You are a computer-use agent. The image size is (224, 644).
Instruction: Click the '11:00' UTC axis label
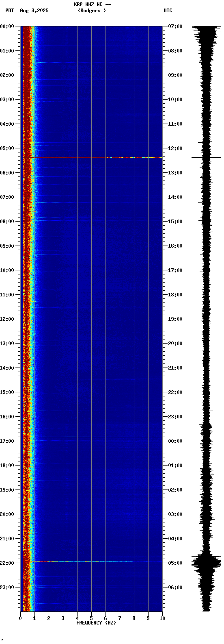(175, 124)
